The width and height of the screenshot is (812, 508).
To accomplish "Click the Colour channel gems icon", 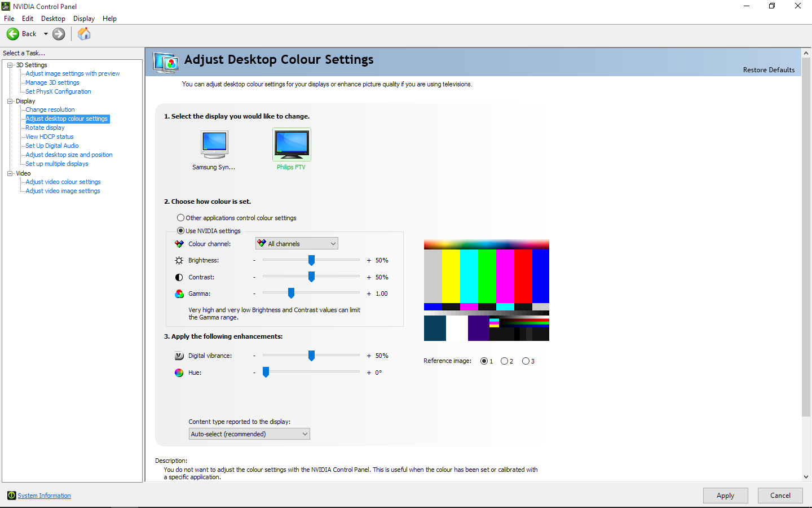I will tap(179, 244).
